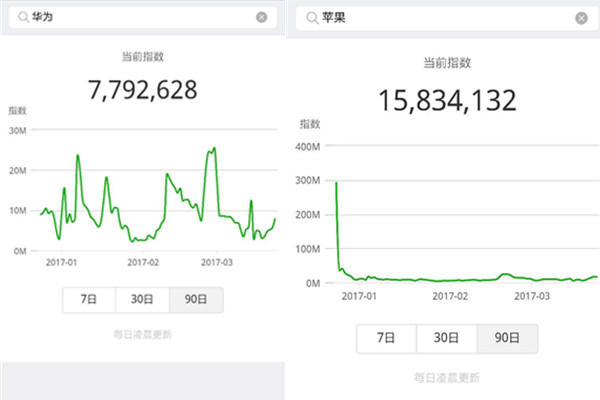Viewport: 600px width, 400px height.
Task: Select the 90日 tab in the 华为 panel
Action: [196, 299]
